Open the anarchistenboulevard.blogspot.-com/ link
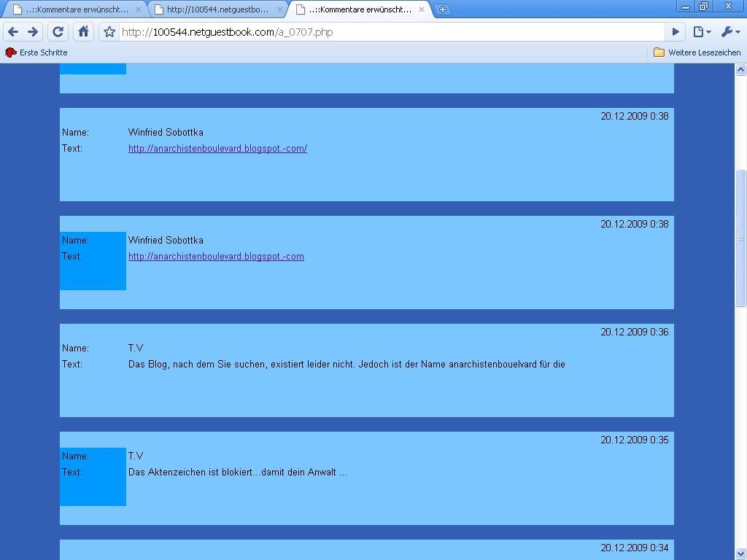 pyautogui.click(x=217, y=148)
